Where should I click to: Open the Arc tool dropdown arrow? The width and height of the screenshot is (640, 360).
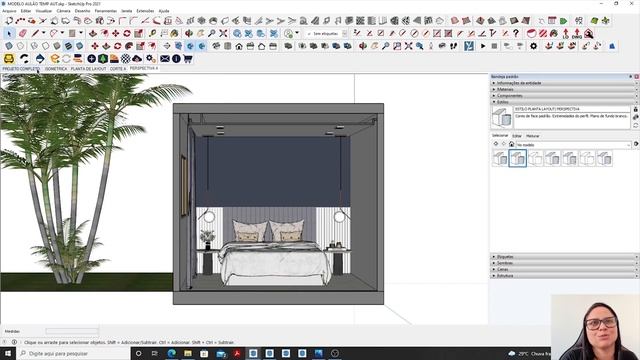point(62,33)
